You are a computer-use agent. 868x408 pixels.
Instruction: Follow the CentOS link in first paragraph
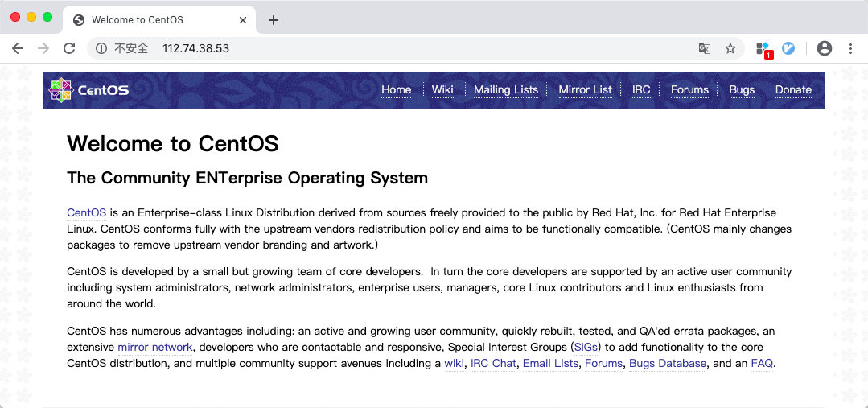tap(86, 213)
